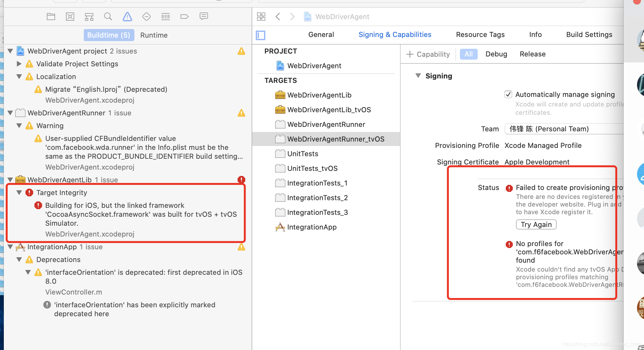Open the Report navigator speech-bubble icon
This screenshot has height=350, width=644.
pos(204,17)
